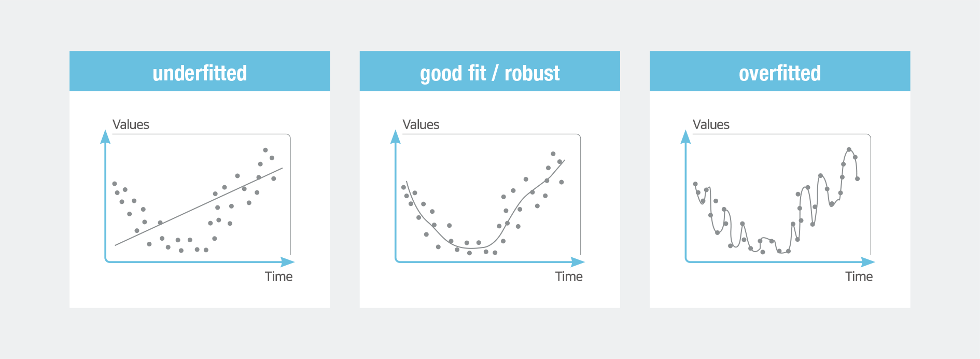Screen dimensions: 980x359
Task: Click the rightward Time axis arrowhead in overfitted chart
Action: coord(867,261)
